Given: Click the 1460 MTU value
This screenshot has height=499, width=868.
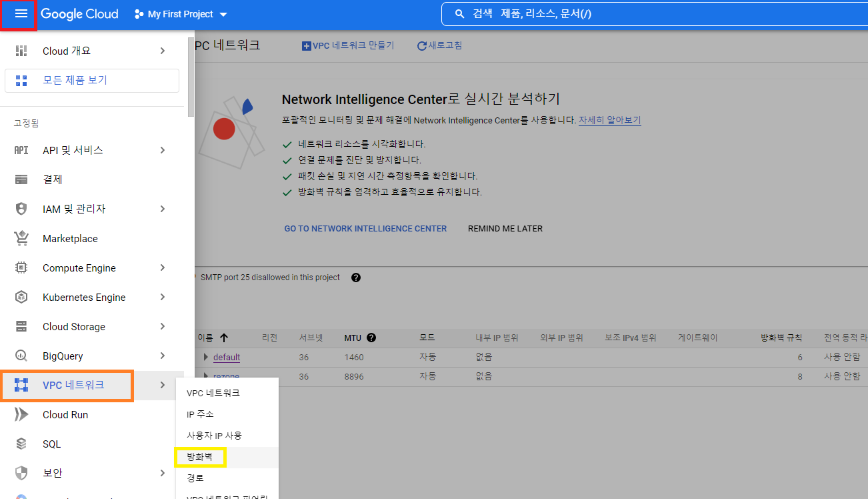Looking at the screenshot, I should pyautogui.click(x=354, y=357).
